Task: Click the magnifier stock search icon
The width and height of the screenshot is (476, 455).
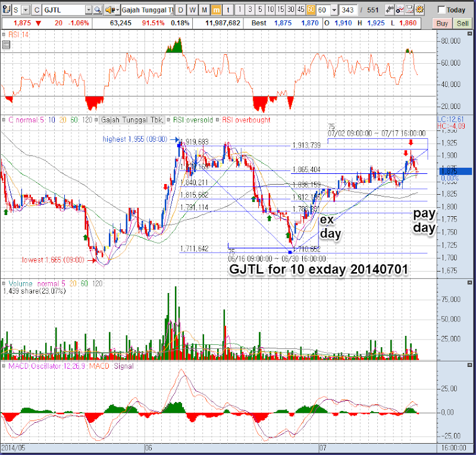Action: click(98, 10)
